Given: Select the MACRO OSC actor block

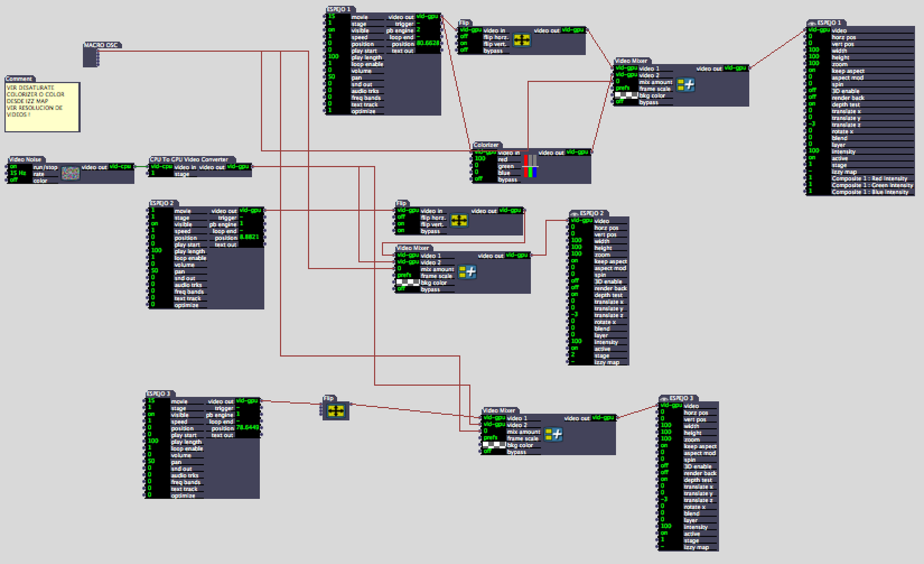Looking at the screenshot, I should (x=91, y=58).
